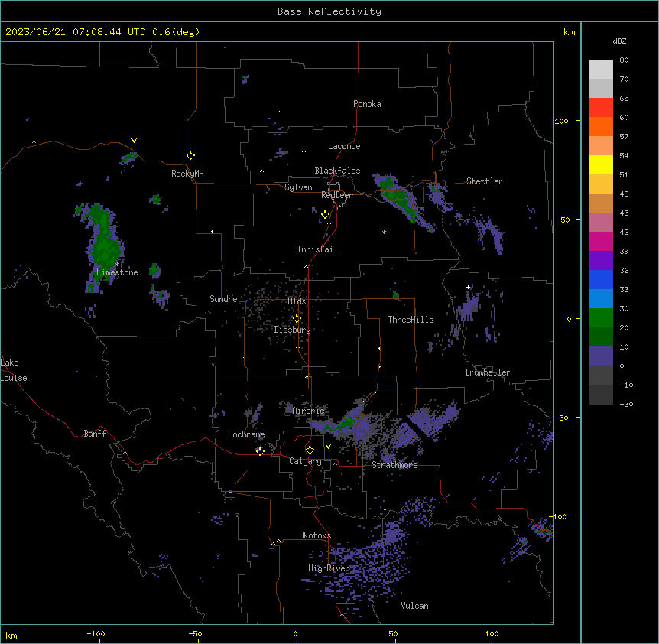Click the ThreeHills label
Viewport: 659px width, 644px height.
pyautogui.click(x=411, y=320)
